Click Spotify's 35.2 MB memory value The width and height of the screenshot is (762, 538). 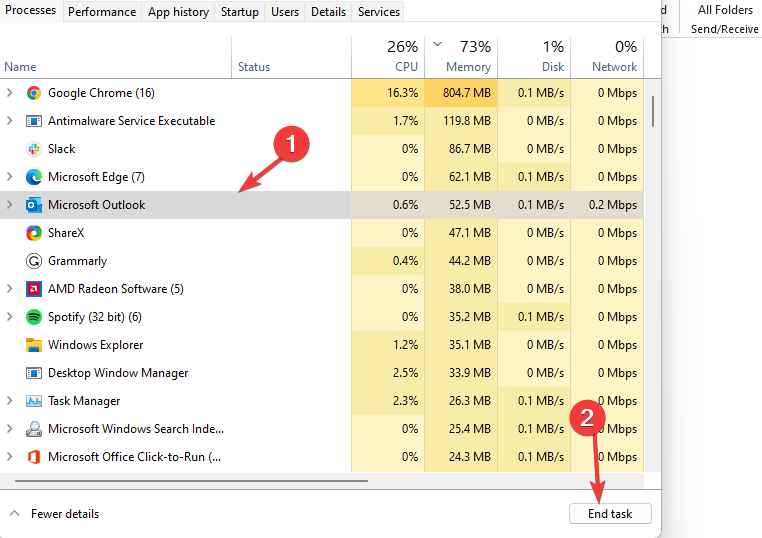(x=469, y=317)
